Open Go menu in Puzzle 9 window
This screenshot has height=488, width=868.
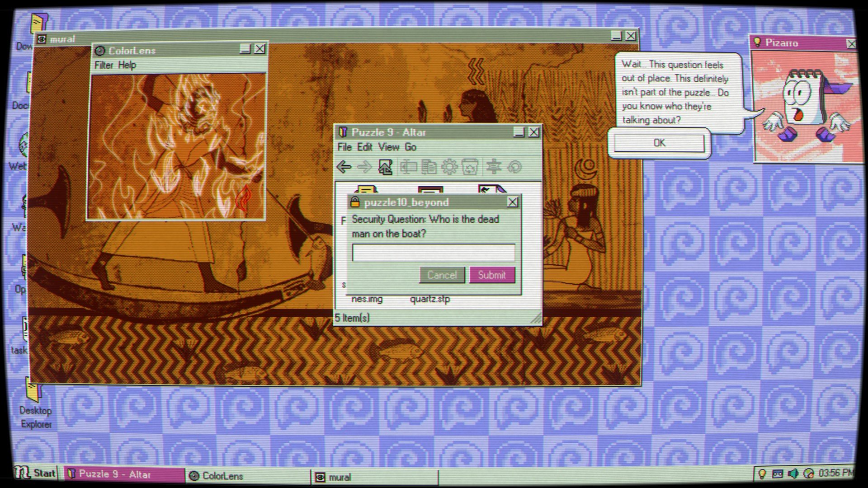[x=410, y=147]
